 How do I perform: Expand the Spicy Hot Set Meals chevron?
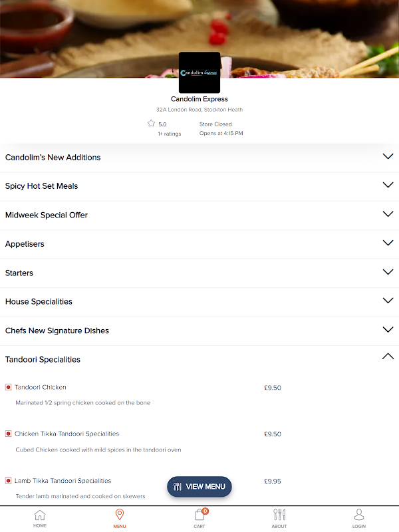point(388,186)
